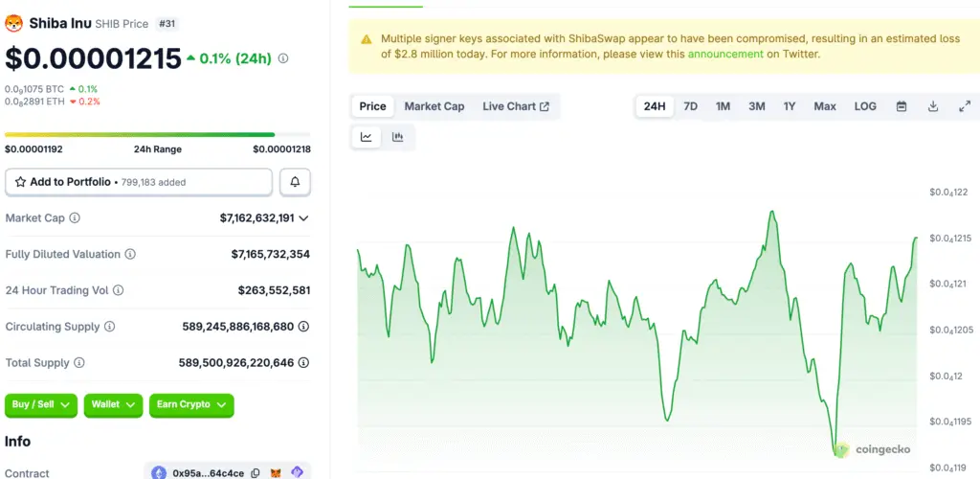This screenshot has width=980, height=479.
Task: Open the Earn Crypto dropdown
Action: [x=191, y=405]
